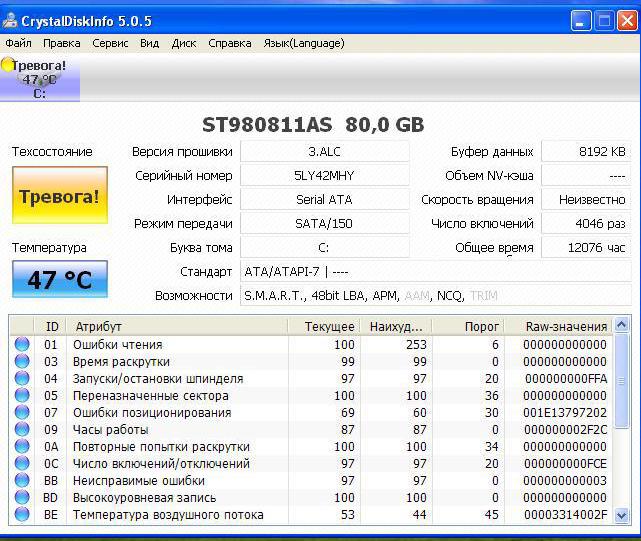641x541 pixels.
Task: Click raw value 000000002F2C
Action: (x=565, y=430)
